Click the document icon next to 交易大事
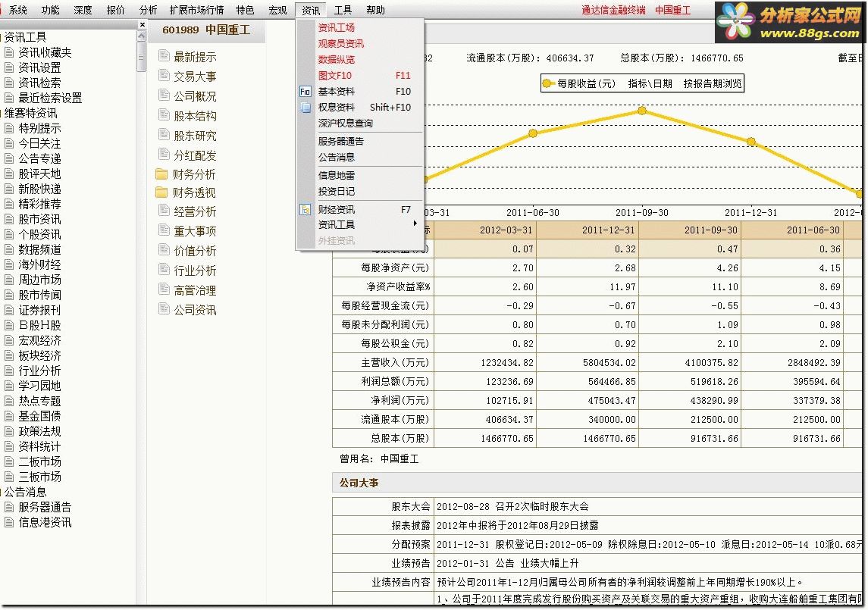This screenshot has height=610, width=868. tap(163, 75)
